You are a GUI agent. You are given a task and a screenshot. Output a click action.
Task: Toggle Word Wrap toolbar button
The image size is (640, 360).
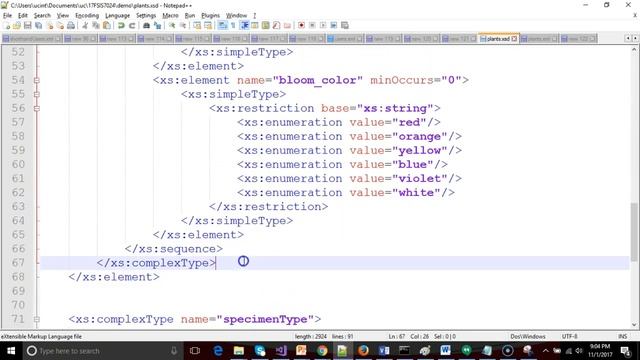click(x=222, y=26)
